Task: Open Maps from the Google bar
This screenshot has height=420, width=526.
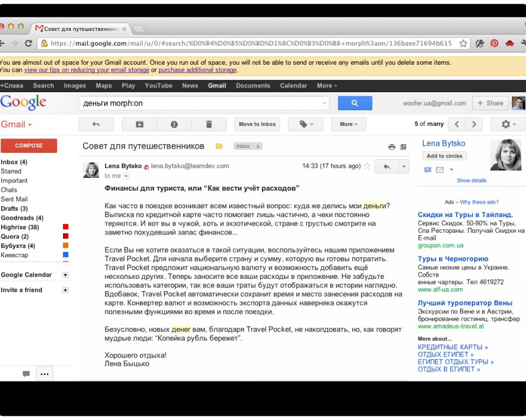Action: tap(104, 86)
